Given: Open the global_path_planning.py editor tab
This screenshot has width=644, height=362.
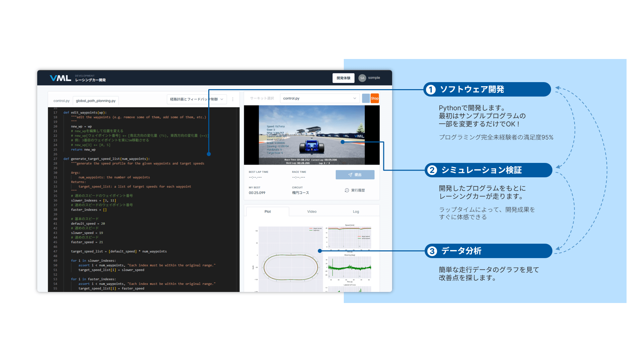Looking at the screenshot, I should click(x=95, y=100).
